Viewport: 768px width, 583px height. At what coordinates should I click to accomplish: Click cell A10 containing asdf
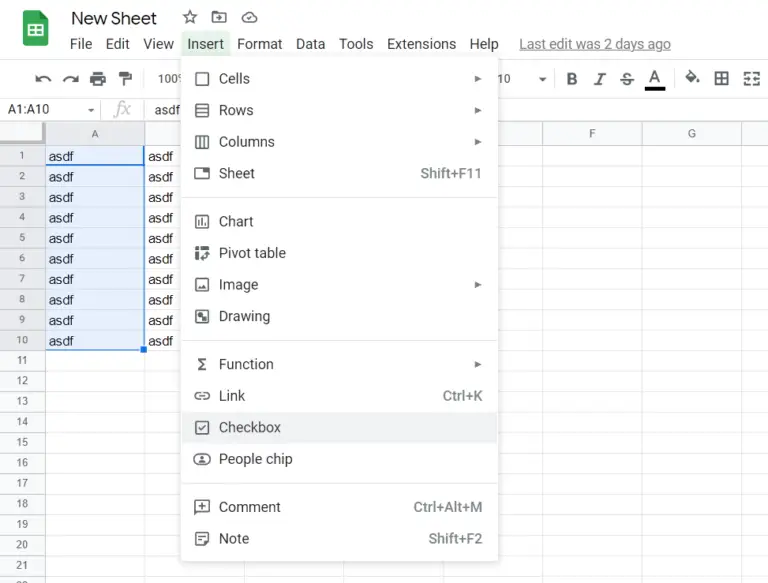(95, 340)
